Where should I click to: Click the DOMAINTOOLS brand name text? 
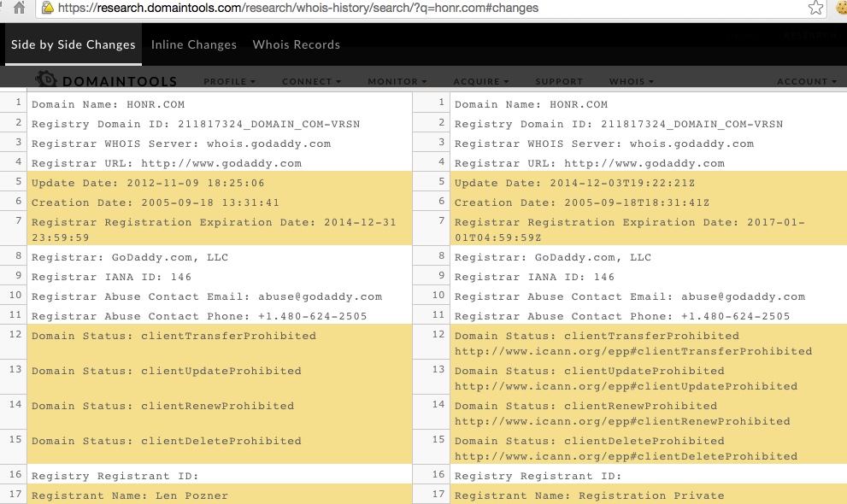pyautogui.click(x=118, y=81)
